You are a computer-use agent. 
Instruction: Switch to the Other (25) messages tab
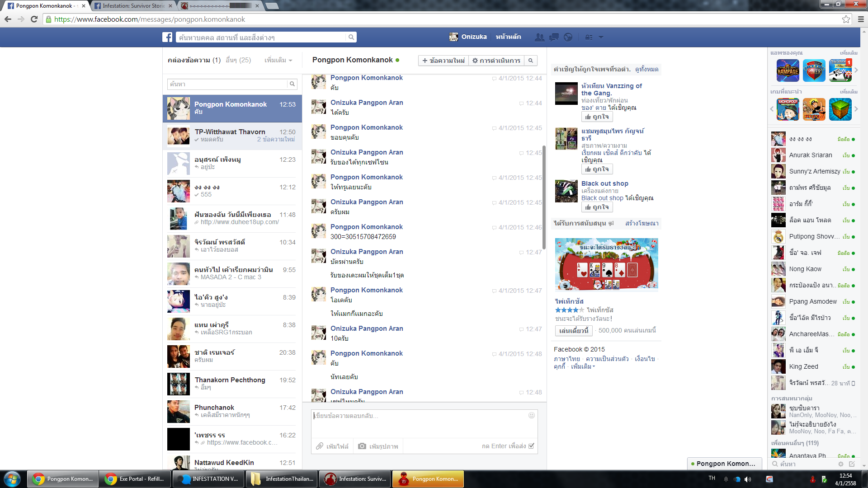(238, 60)
